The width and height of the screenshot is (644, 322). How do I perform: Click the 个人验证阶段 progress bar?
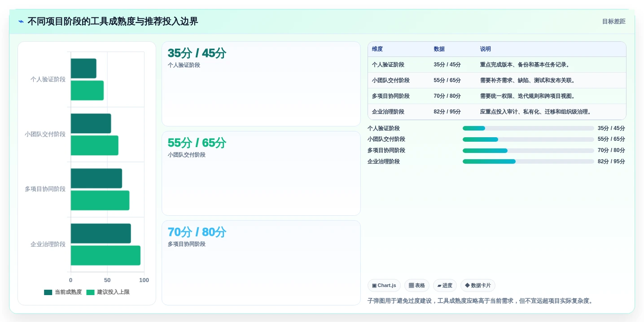(528, 128)
